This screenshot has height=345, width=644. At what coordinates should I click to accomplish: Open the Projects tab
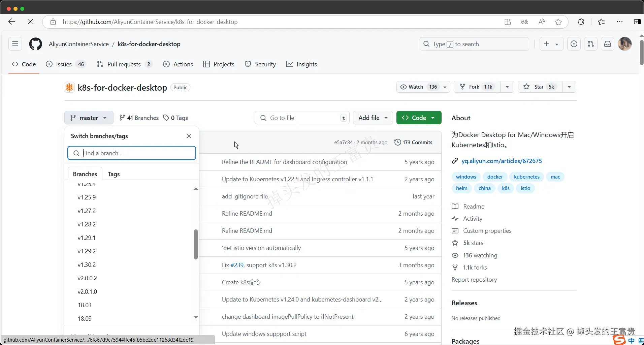[x=219, y=64]
